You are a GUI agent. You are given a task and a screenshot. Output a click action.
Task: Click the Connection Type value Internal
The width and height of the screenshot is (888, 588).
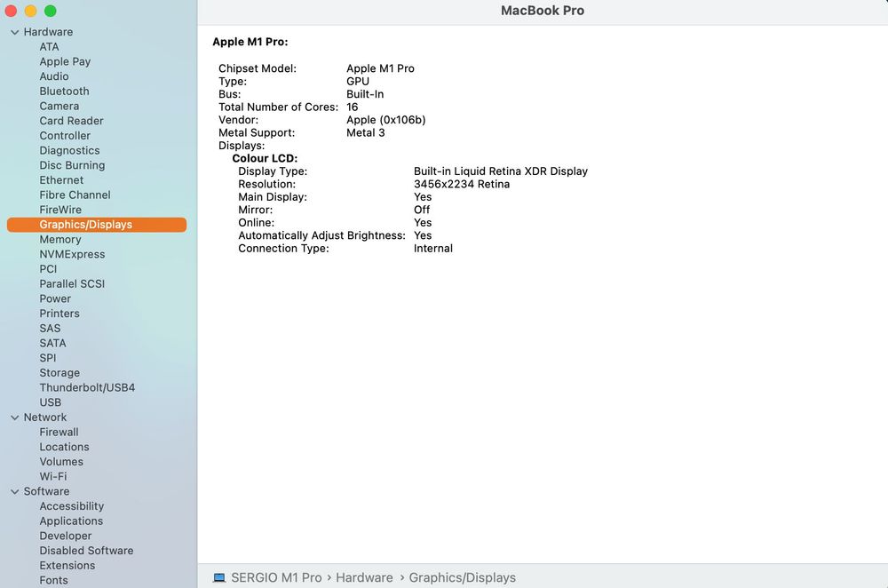[432, 249]
